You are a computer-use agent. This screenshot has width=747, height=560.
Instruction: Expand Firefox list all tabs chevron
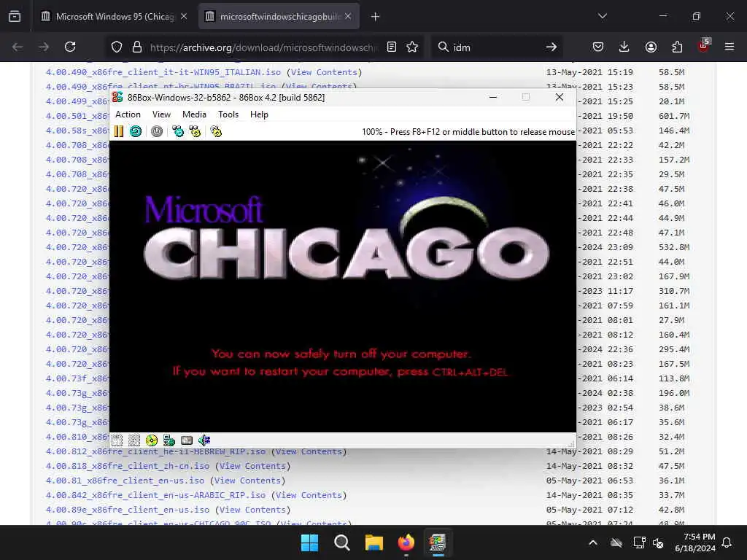click(603, 16)
